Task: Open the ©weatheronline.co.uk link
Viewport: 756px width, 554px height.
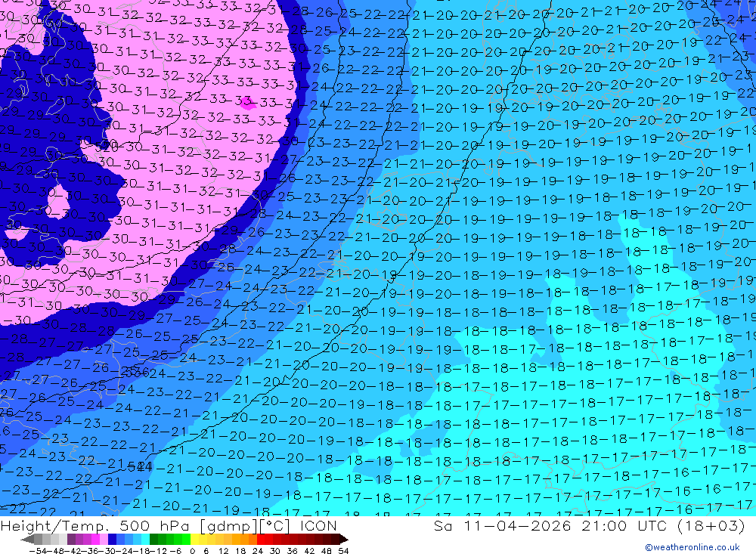Action: [x=692, y=547]
